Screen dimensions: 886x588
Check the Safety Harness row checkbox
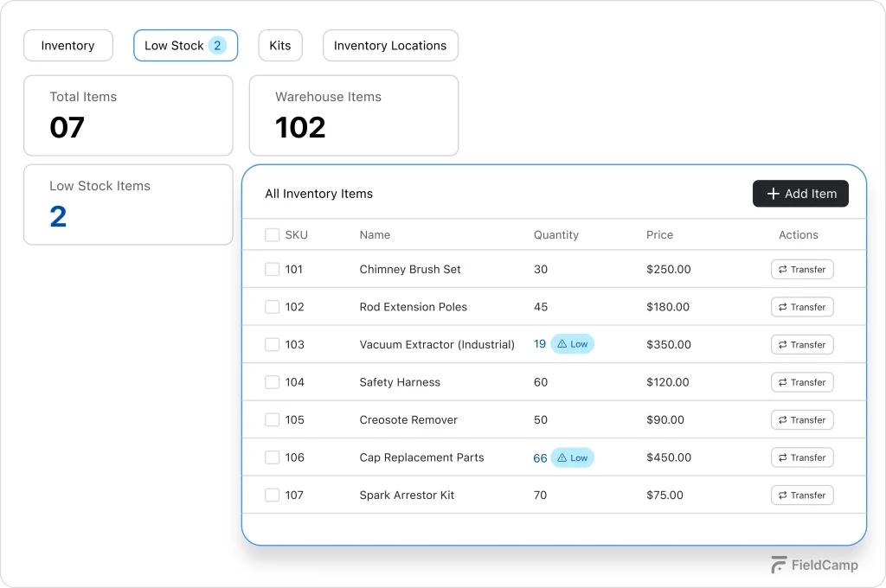tap(271, 381)
